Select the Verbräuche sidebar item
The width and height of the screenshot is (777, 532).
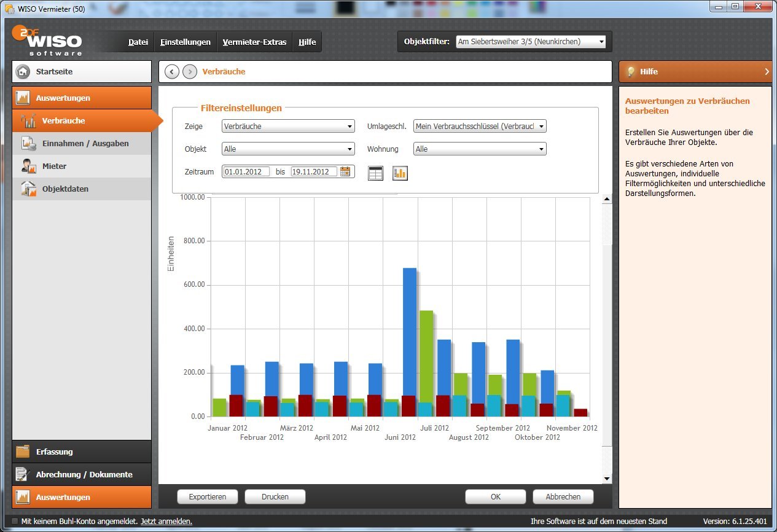click(x=82, y=121)
